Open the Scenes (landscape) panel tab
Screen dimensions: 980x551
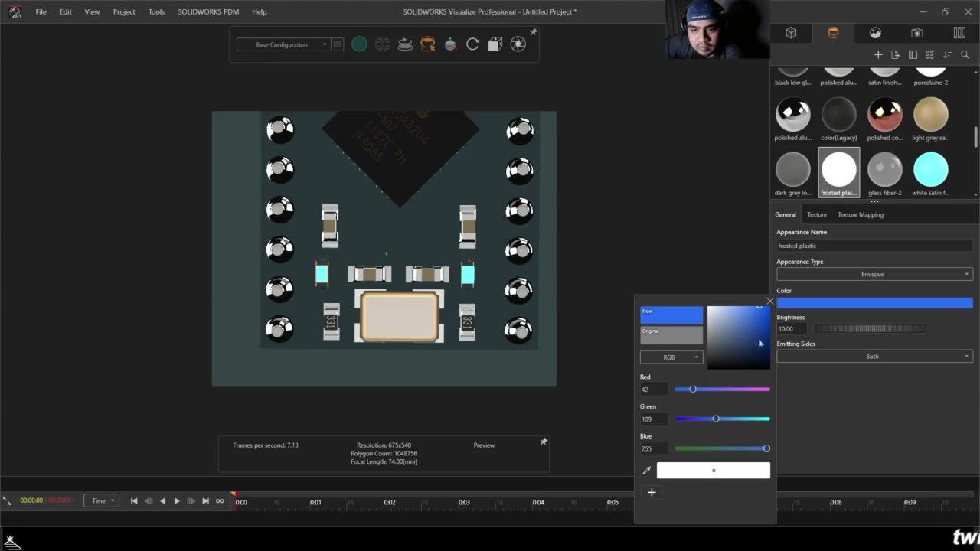point(875,33)
